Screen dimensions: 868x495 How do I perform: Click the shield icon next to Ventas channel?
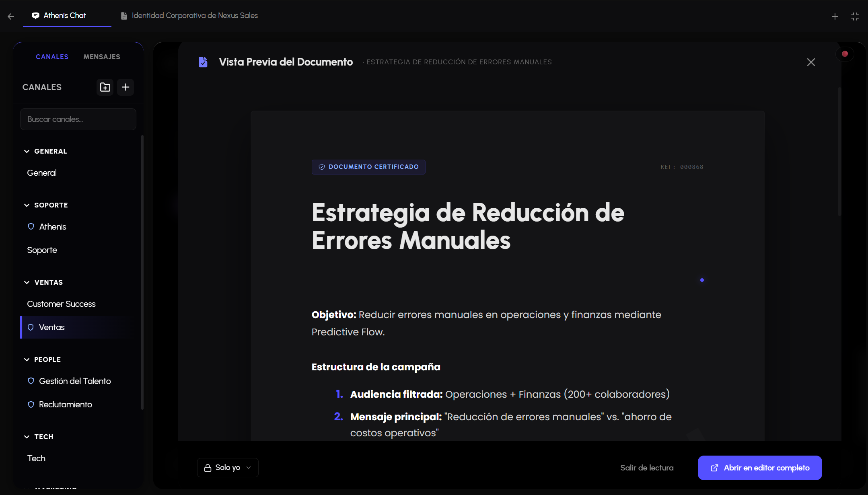pos(31,327)
